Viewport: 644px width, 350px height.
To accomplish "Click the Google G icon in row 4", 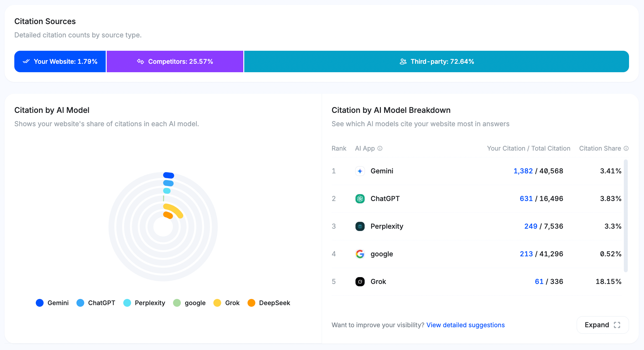I will [x=360, y=254].
